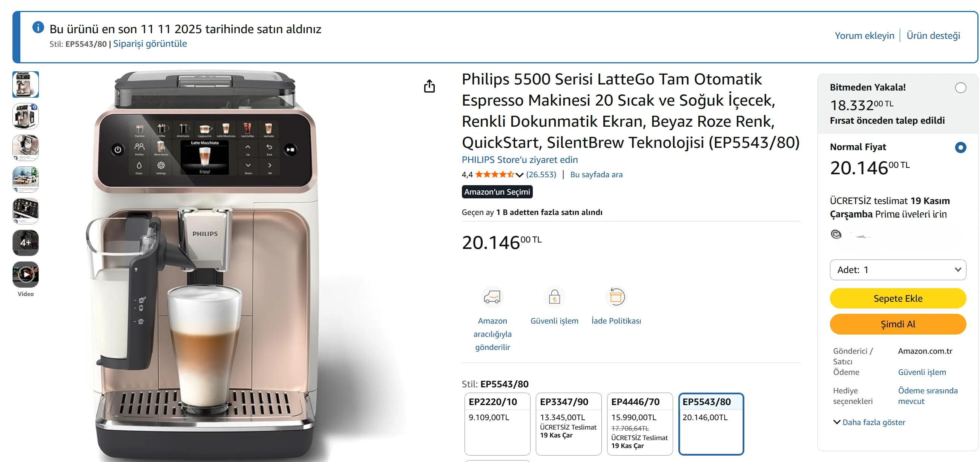Viewport: 980px width, 462px height.
Task: Play the product video thumbnail
Action: (x=26, y=274)
